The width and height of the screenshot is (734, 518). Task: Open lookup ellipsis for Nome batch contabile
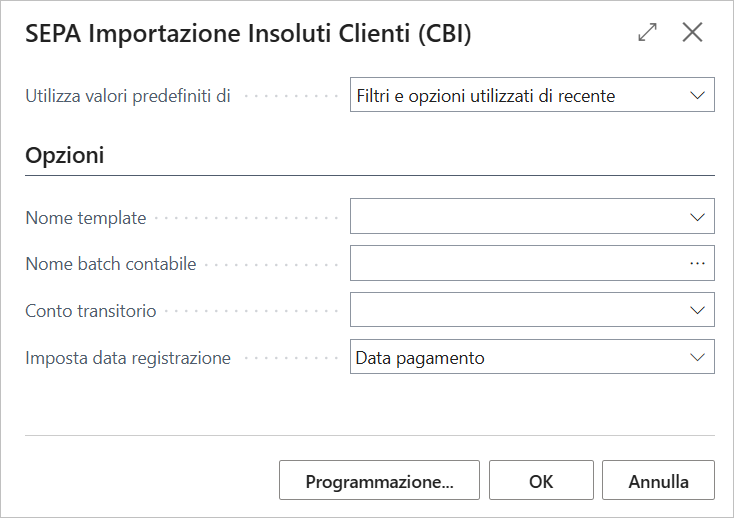[698, 264]
